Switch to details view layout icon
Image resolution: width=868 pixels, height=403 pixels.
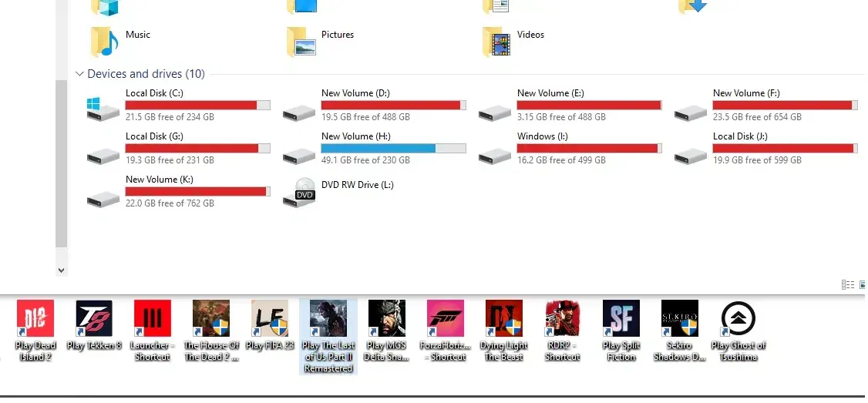pos(847,284)
